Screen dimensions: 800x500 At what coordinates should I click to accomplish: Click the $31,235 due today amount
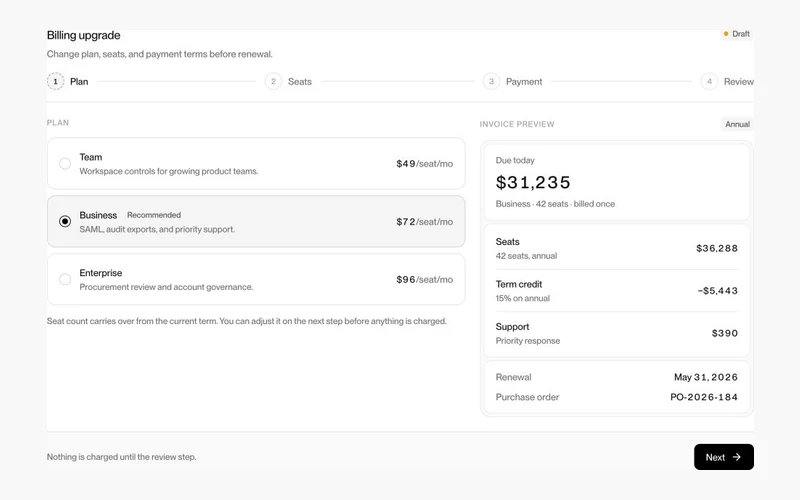[533, 182]
